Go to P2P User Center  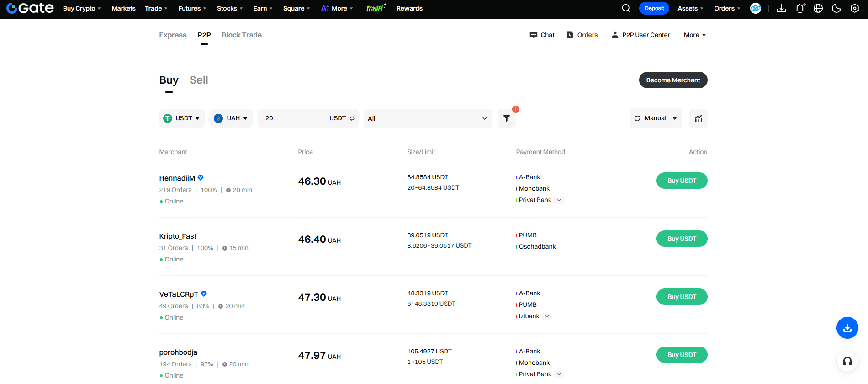point(640,35)
